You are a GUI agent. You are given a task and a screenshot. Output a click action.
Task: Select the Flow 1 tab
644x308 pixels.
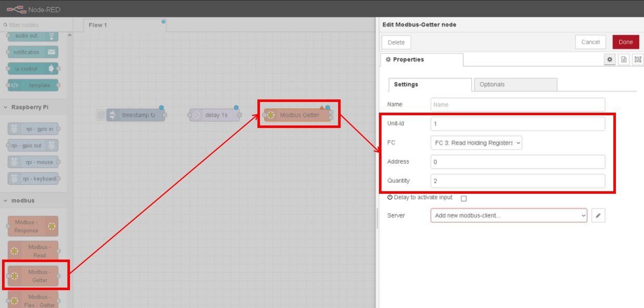(98, 25)
